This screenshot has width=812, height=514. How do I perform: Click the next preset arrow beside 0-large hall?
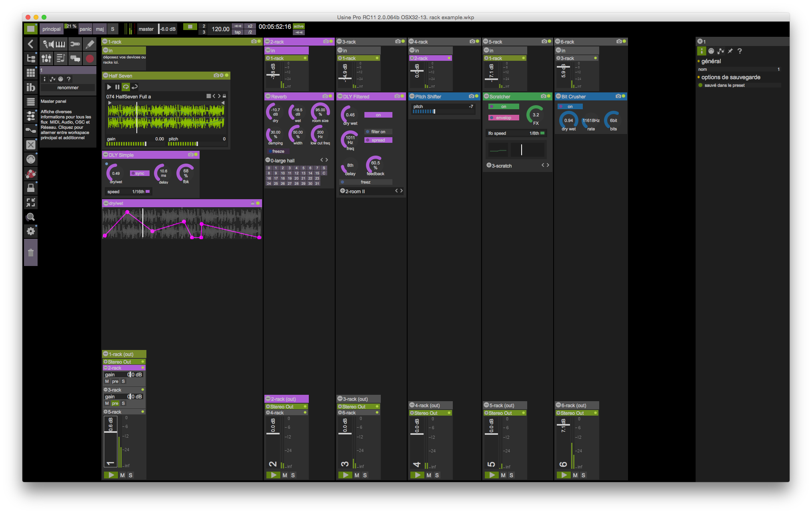click(326, 160)
